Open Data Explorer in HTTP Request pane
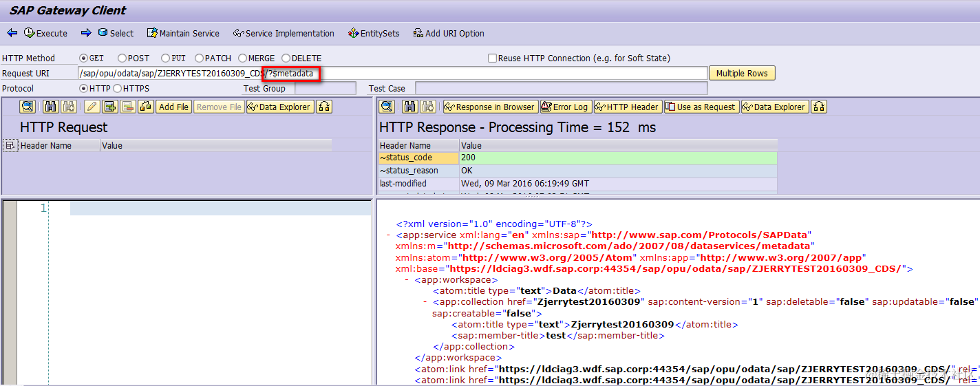The image size is (980, 386). point(280,107)
